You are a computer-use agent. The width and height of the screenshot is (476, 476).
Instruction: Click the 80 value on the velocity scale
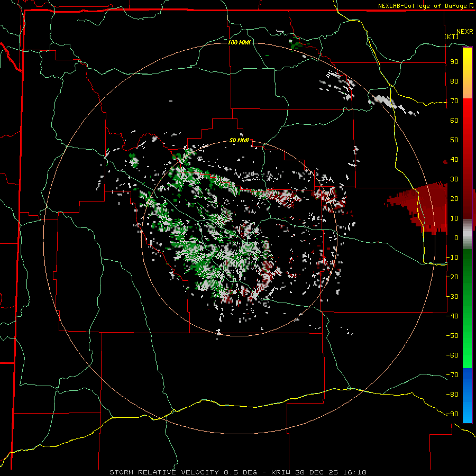pos(454,81)
